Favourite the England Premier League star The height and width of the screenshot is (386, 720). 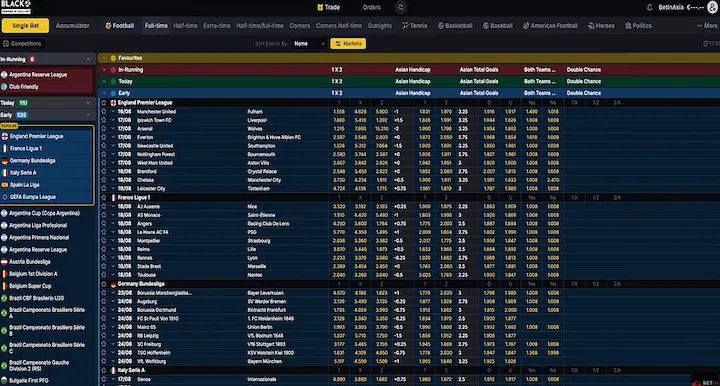[x=104, y=103]
